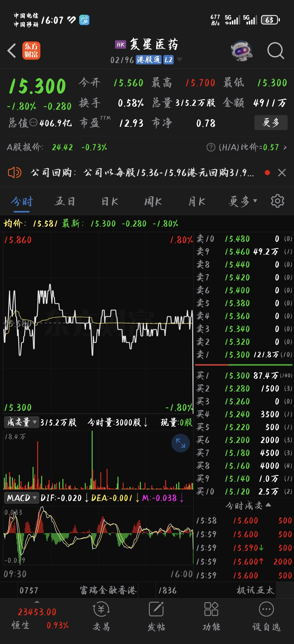Open broker 1836 极讯亚太 entry

point(216,590)
